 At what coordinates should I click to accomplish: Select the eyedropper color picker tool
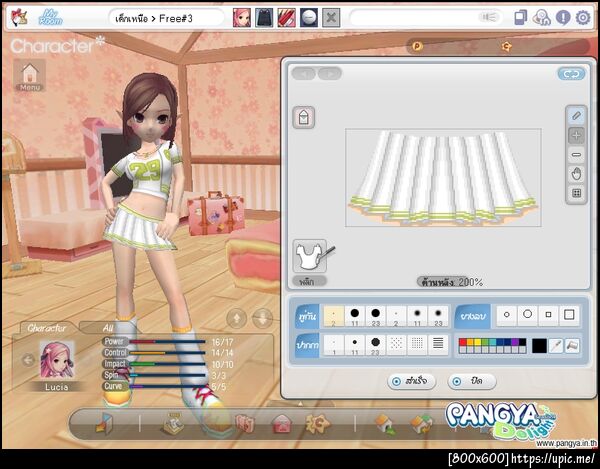coord(556,346)
